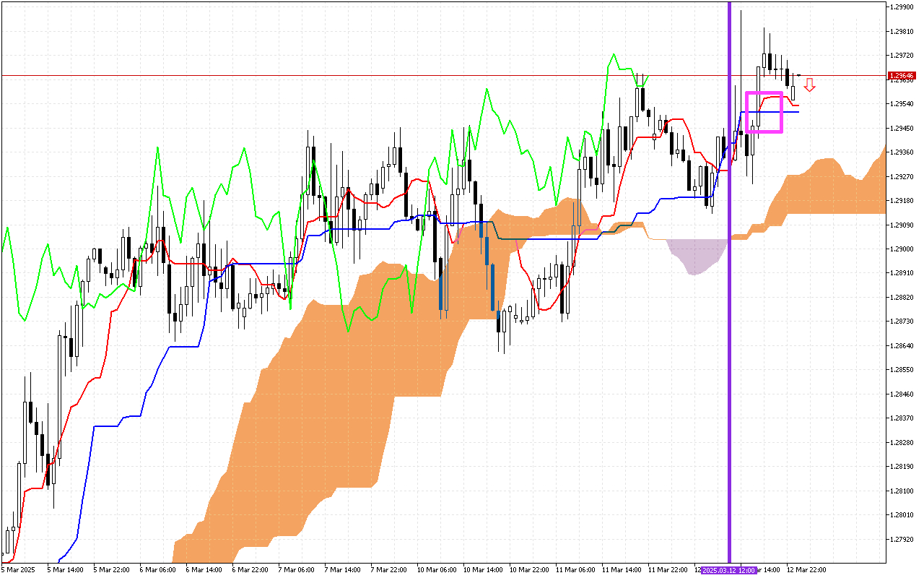Click the 1.28820 price axis label
This screenshot has height=578, width=924.
pos(902,297)
